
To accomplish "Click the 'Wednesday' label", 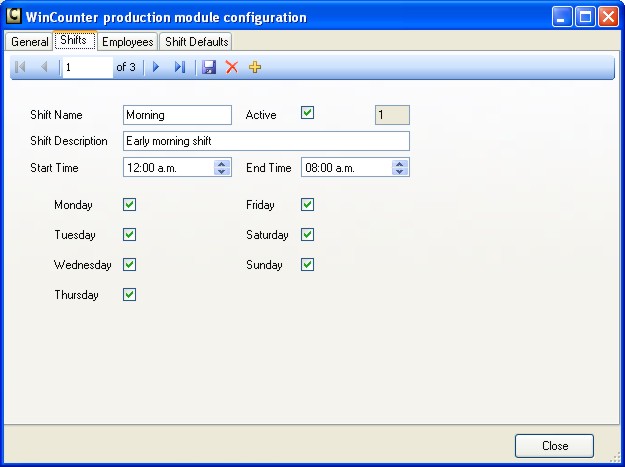I will click(83, 265).
